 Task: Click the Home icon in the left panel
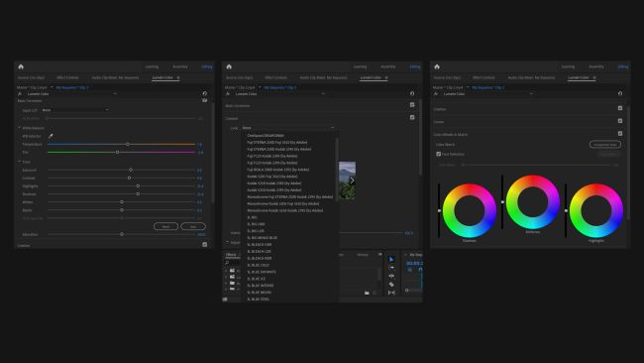[21, 66]
